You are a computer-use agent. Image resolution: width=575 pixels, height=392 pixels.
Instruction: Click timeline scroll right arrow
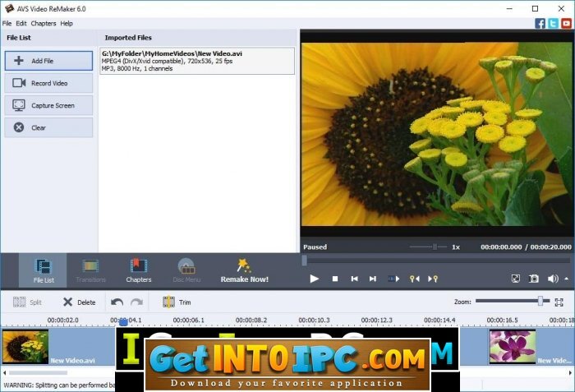tap(570, 372)
